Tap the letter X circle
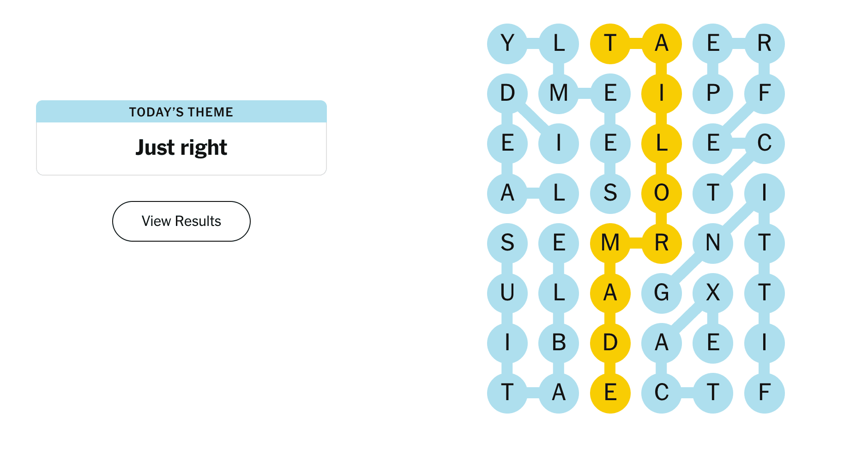This screenshot has height=475, width=868. tap(713, 293)
